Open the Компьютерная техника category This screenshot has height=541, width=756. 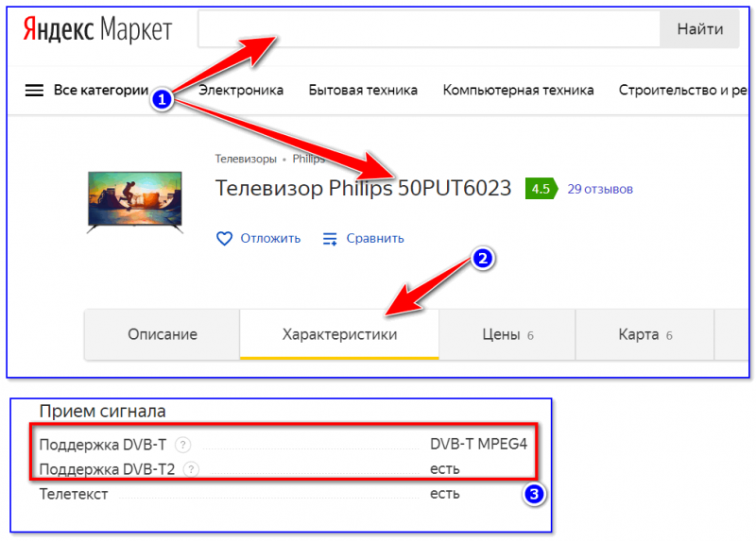pyautogui.click(x=518, y=90)
